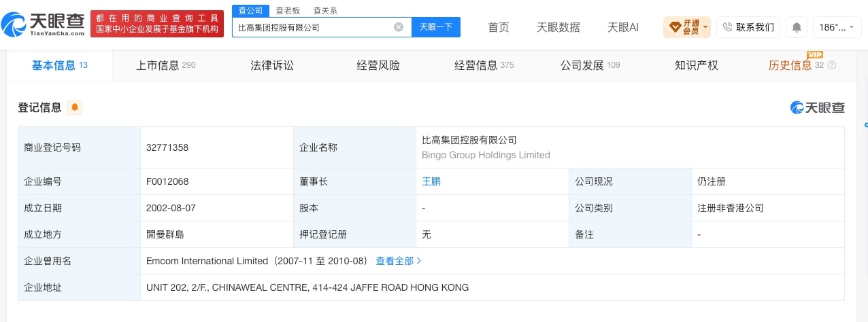The image size is (868, 322).
Task: Click the 董事长 label
Action: 314,181
